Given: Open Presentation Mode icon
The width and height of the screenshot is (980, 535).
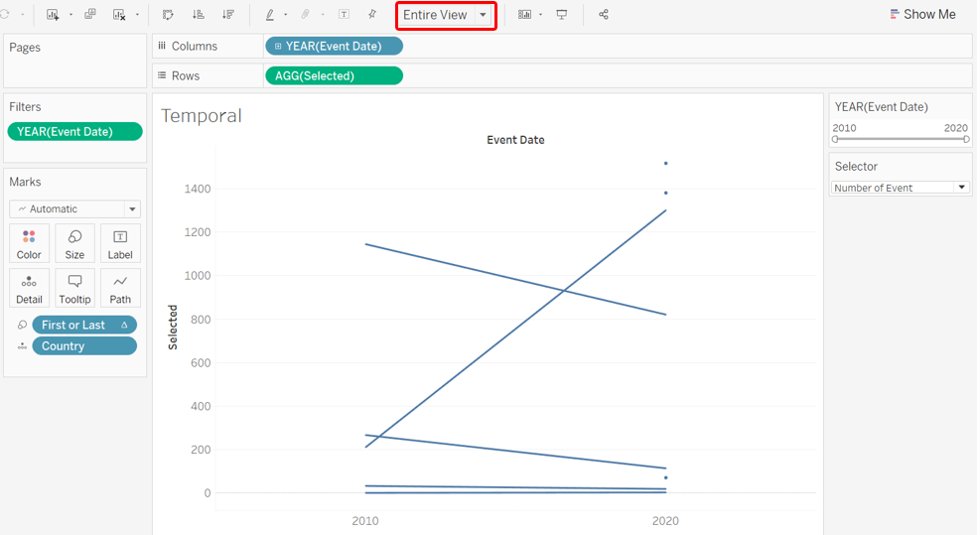Looking at the screenshot, I should [562, 15].
